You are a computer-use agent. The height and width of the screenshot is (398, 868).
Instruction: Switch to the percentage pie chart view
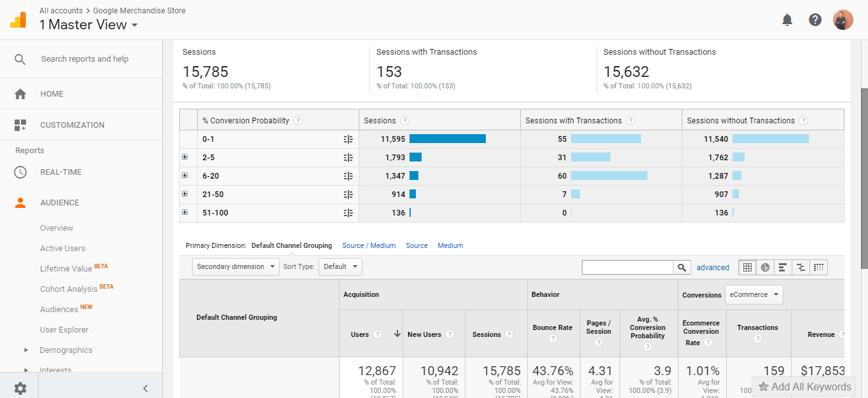(x=765, y=267)
